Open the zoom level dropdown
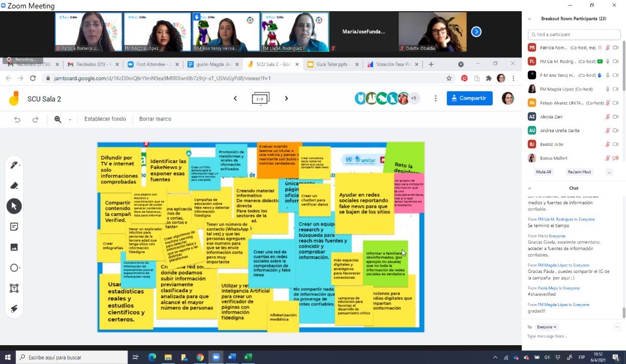 click(70, 119)
